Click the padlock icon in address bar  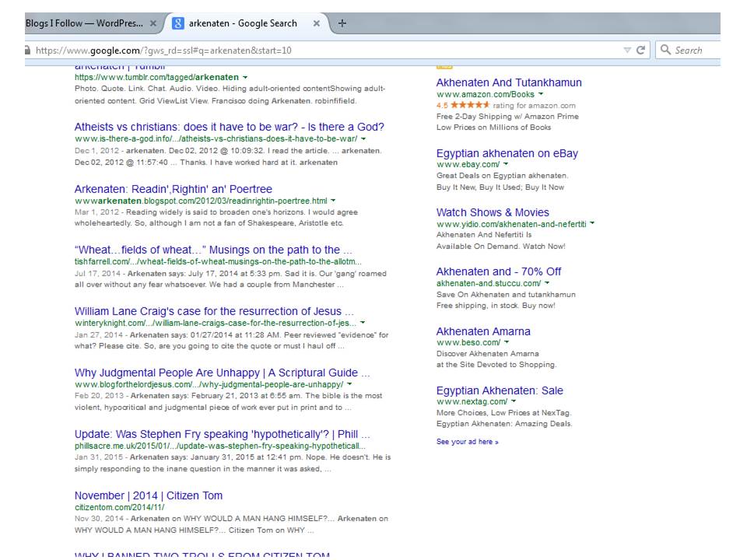click(x=29, y=50)
